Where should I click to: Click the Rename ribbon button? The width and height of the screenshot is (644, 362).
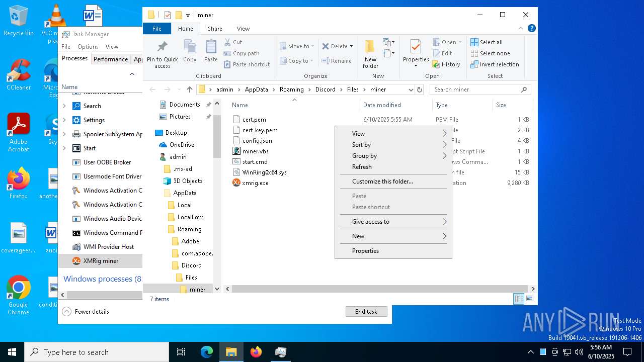pos(337,61)
